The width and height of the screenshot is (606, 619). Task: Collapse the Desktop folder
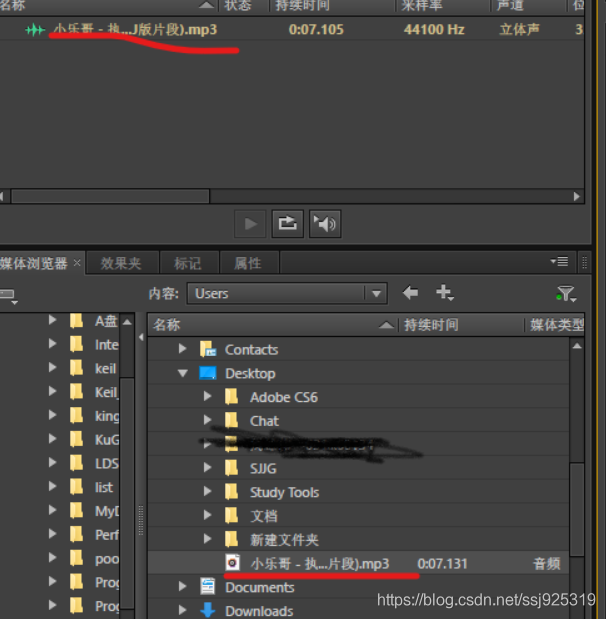182,373
